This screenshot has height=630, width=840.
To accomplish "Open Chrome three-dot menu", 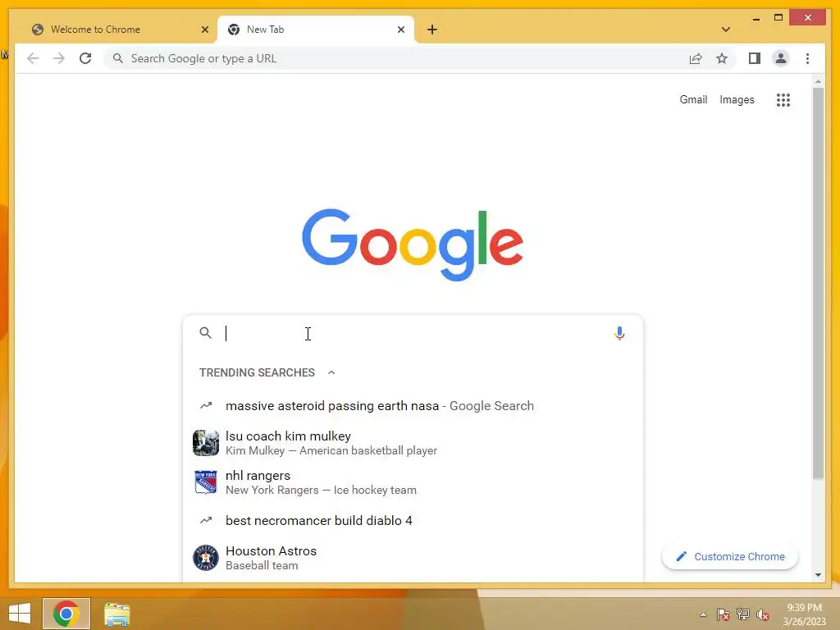I will (x=807, y=58).
